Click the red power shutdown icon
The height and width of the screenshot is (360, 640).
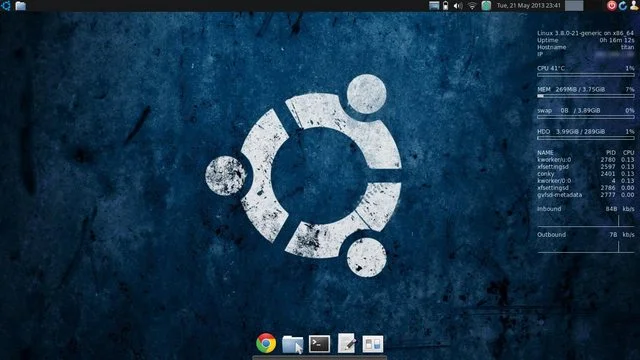[611, 6]
